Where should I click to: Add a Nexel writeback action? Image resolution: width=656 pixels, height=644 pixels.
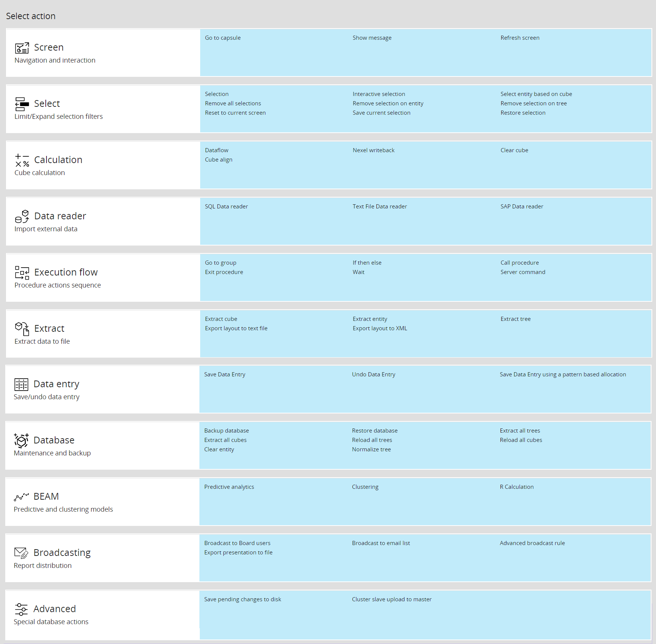coord(373,150)
